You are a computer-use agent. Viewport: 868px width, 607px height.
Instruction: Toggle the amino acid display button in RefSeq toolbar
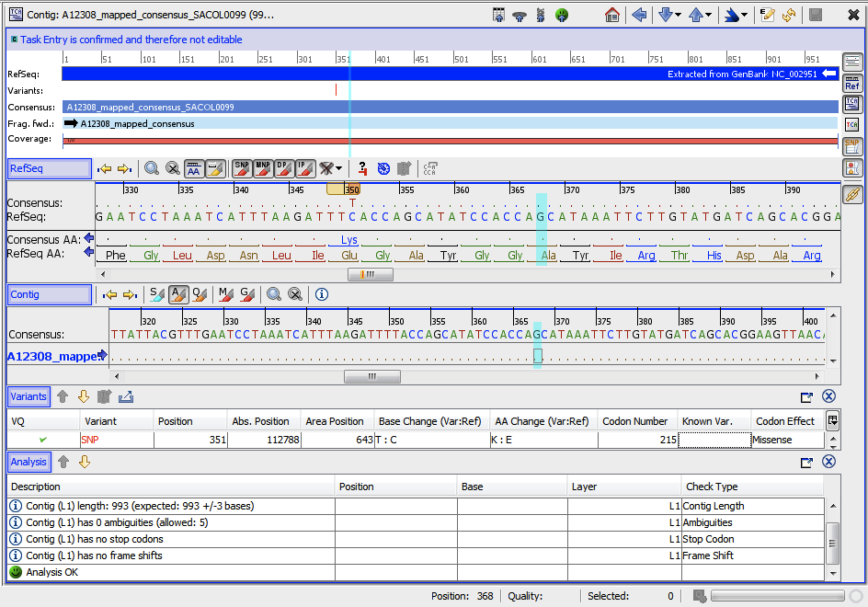tap(194, 168)
